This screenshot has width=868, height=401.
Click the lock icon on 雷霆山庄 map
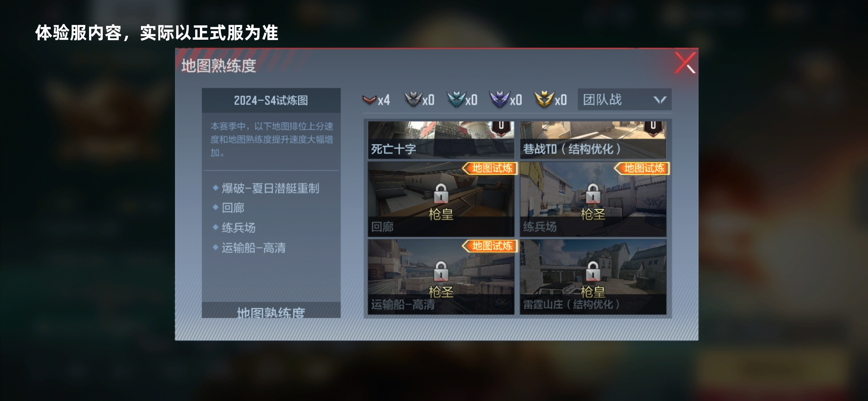[593, 271]
